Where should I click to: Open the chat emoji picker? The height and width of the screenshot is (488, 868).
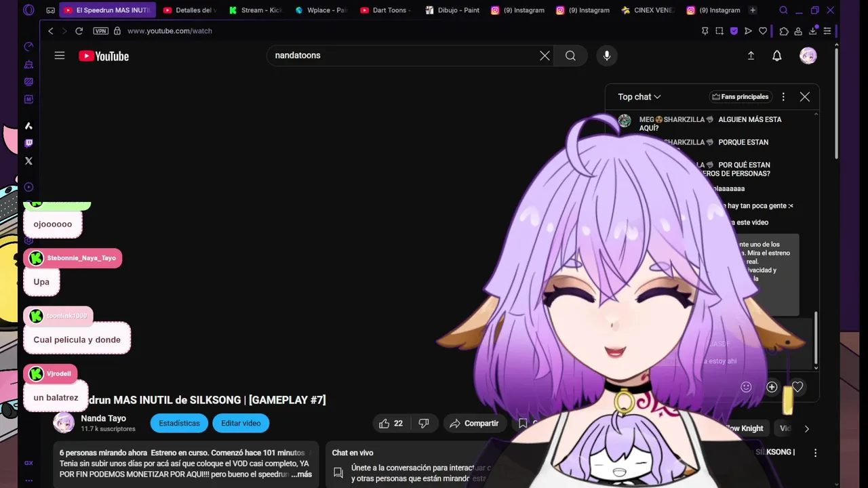click(747, 387)
